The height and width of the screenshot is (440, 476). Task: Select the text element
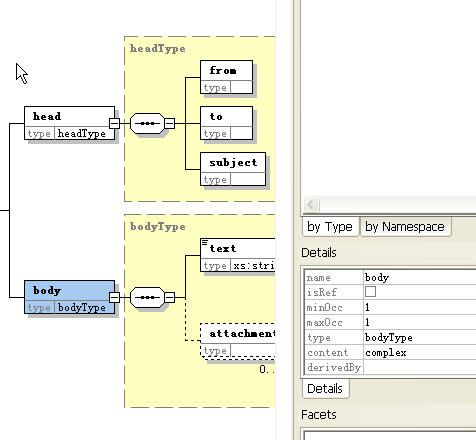point(238,255)
